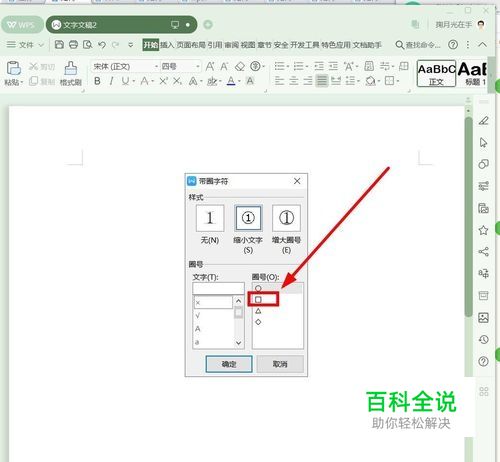
Task: Click the selection cursor icon in right sidebar
Action: pos(483,142)
